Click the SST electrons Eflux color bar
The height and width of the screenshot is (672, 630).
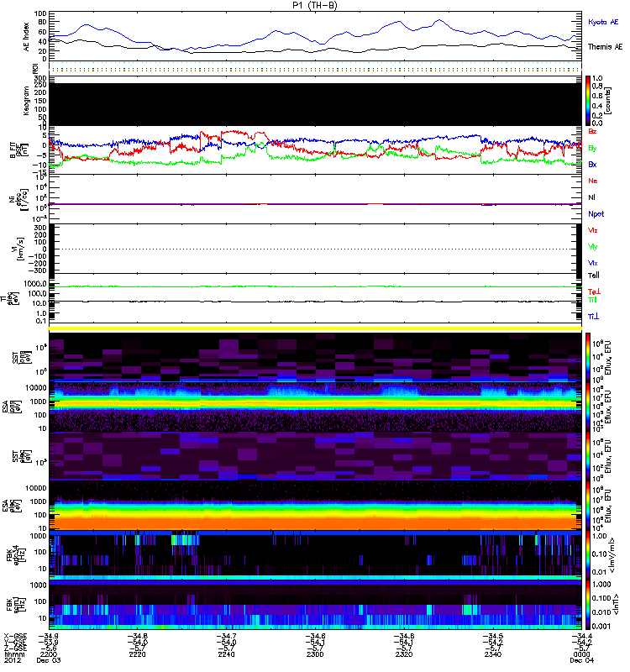pos(588,456)
